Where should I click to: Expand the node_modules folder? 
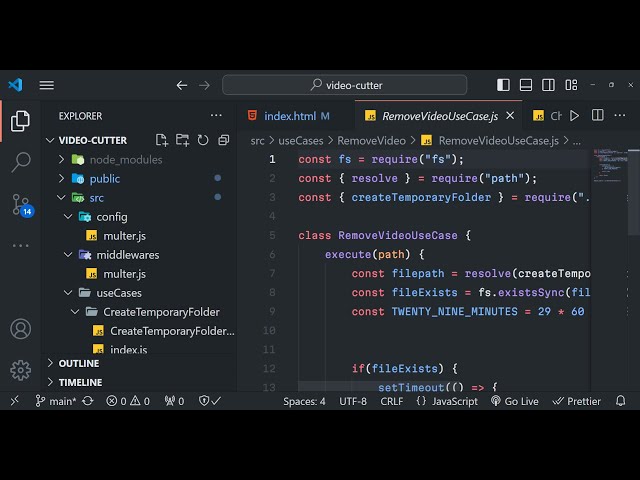pos(125,159)
